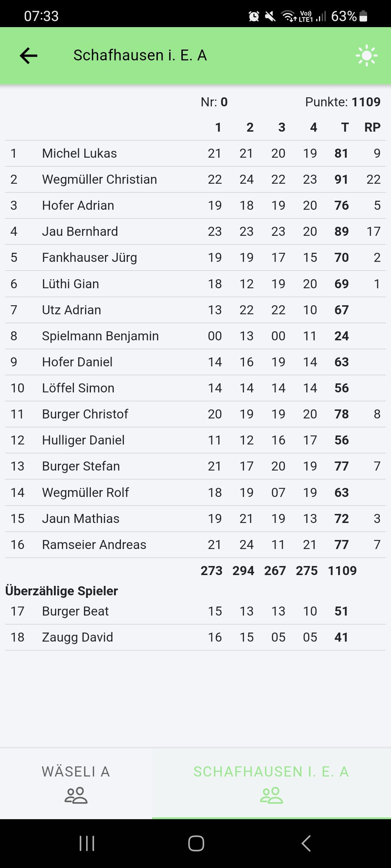This screenshot has height=868, width=391.
Task: Tap the battery icon in status bar
Action: (363, 16)
